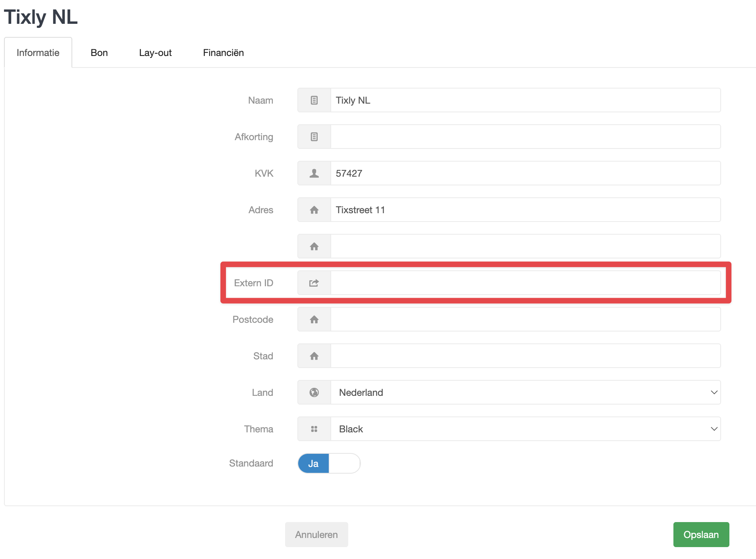Image resolution: width=756 pixels, height=559 pixels.
Task: Focus the Extern ID input field
Action: [x=526, y=283]
